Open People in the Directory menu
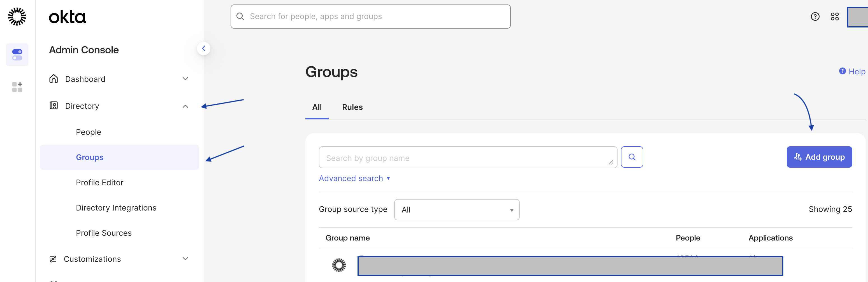The height and width of the screenshot is (282, 868). click(x=88, y=132)
